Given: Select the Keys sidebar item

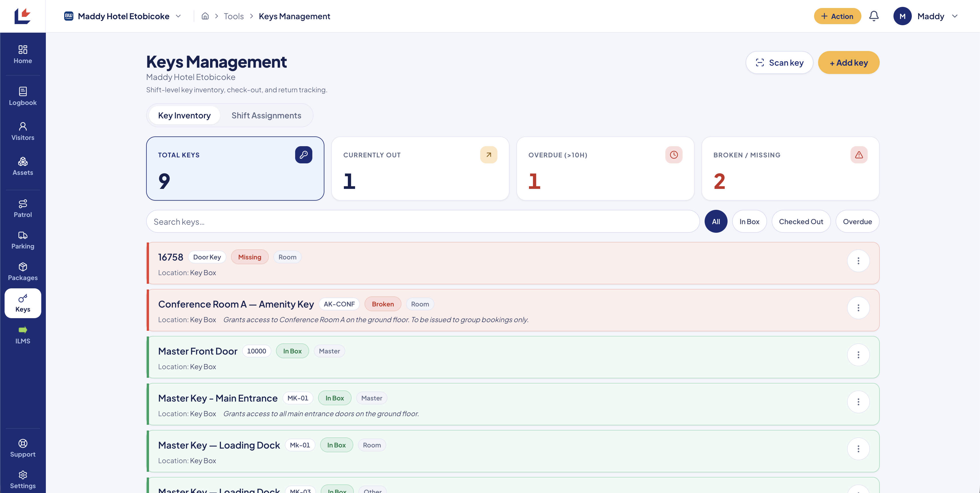Looking at the screenshot, I should pyautogui.click(x=23, y=303).
